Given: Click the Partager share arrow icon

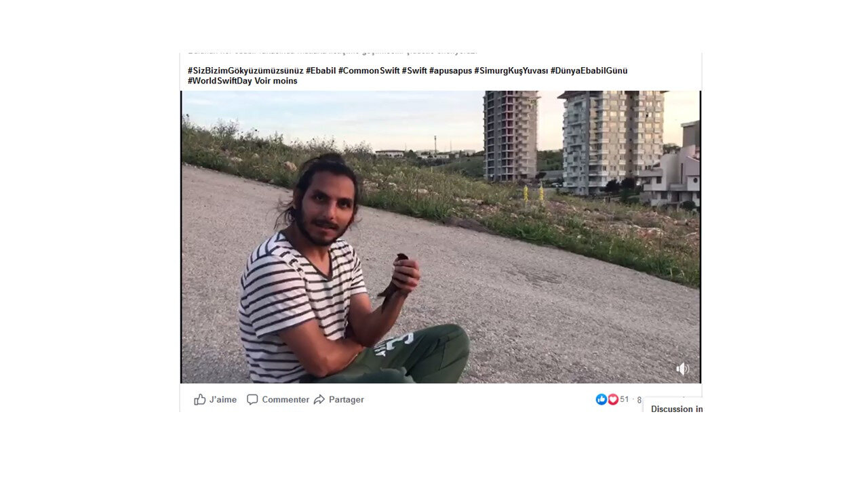Looking at the screenshot, I should 319,400.
